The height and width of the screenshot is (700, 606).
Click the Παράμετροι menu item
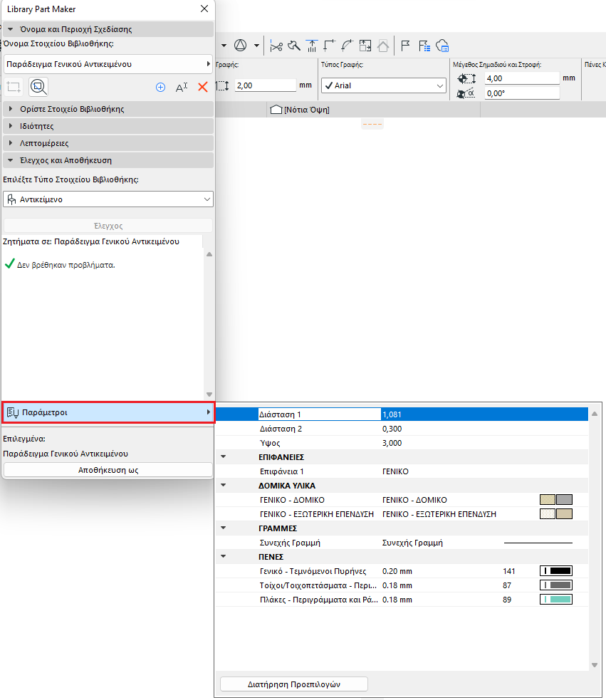pyautogui.click(x=107, y=413)
